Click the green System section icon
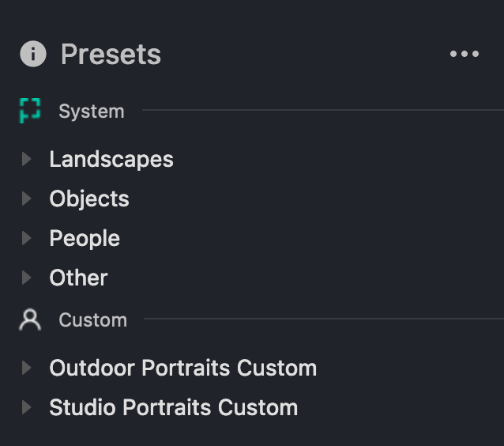 coord(30,111)
